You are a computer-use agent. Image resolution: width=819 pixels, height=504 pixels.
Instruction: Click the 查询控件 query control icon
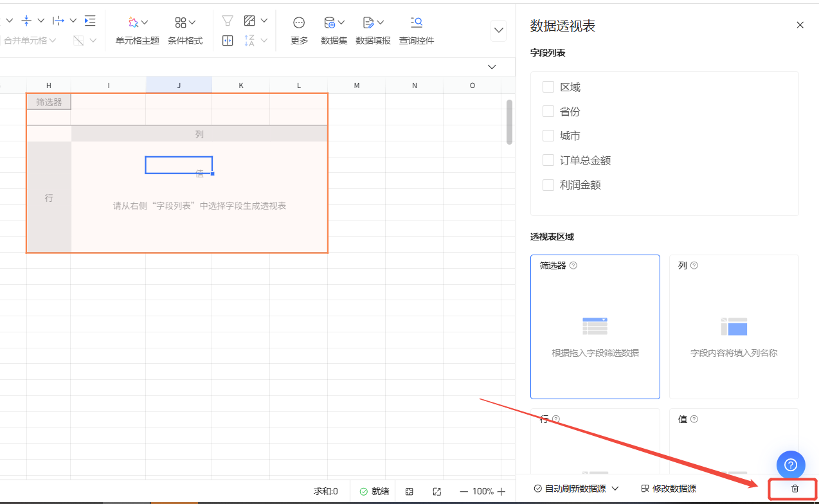pyautogui.click(x=417, y=22)
